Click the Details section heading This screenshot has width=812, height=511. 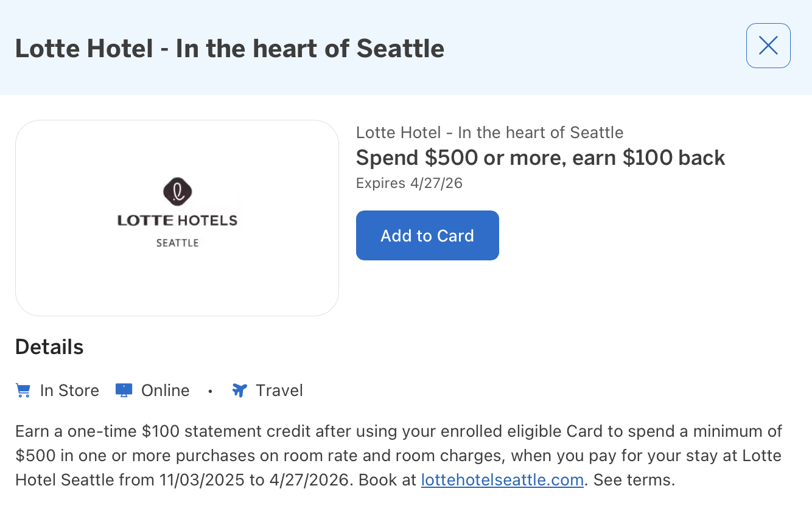point(49,346)
